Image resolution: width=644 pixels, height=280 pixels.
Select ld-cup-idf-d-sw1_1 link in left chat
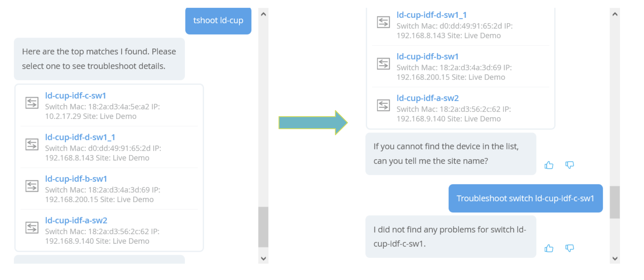click(80, 137)
